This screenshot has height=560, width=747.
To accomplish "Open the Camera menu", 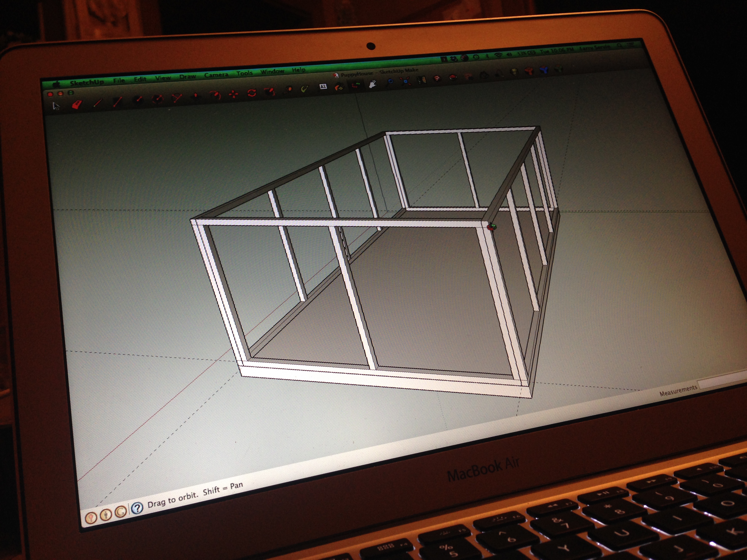I will (216, 75).
